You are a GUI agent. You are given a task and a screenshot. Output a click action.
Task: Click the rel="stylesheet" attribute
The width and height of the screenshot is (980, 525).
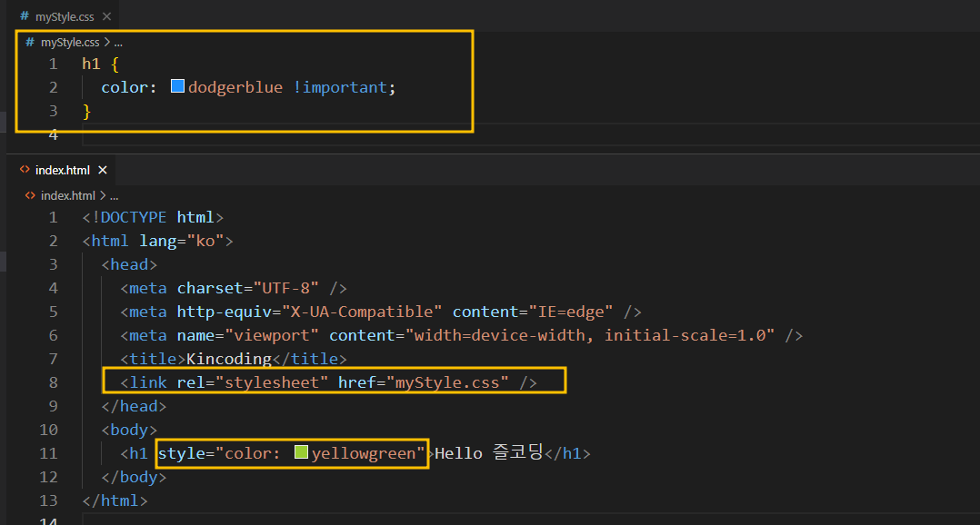pos(253,382)
